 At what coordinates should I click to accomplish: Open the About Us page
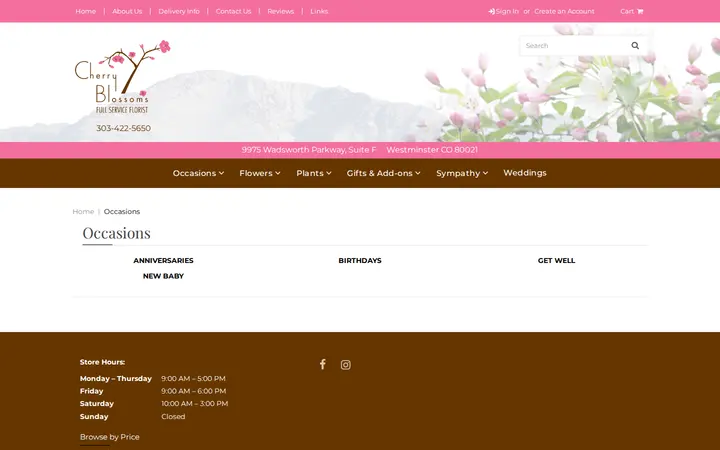coord(127,11)
